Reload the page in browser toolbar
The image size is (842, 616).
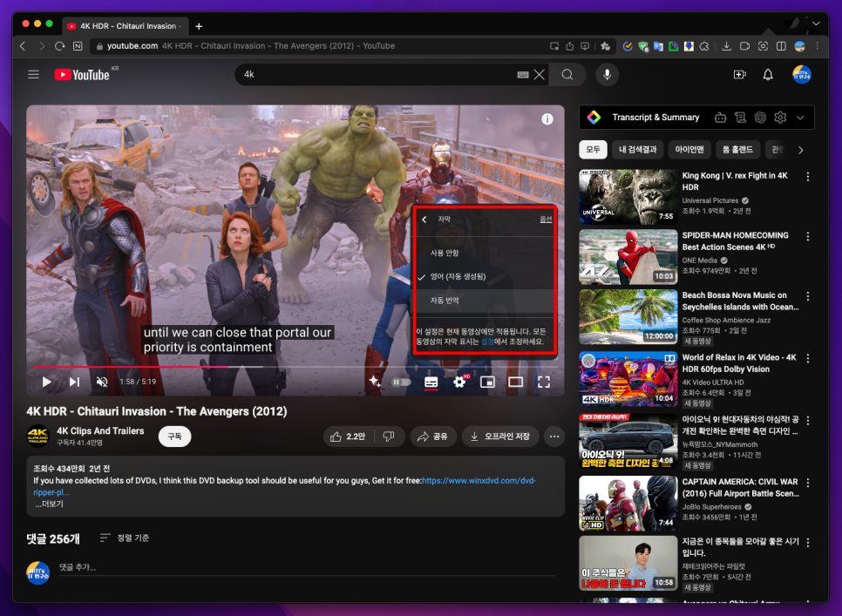[x=59, y=46]
